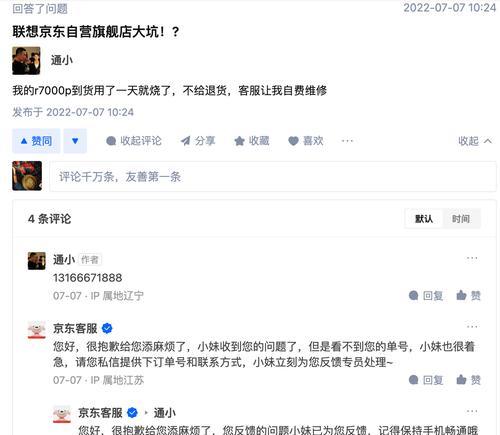Open options menu on 通小's comment
The image size is (500, 435).
(472, 258)
